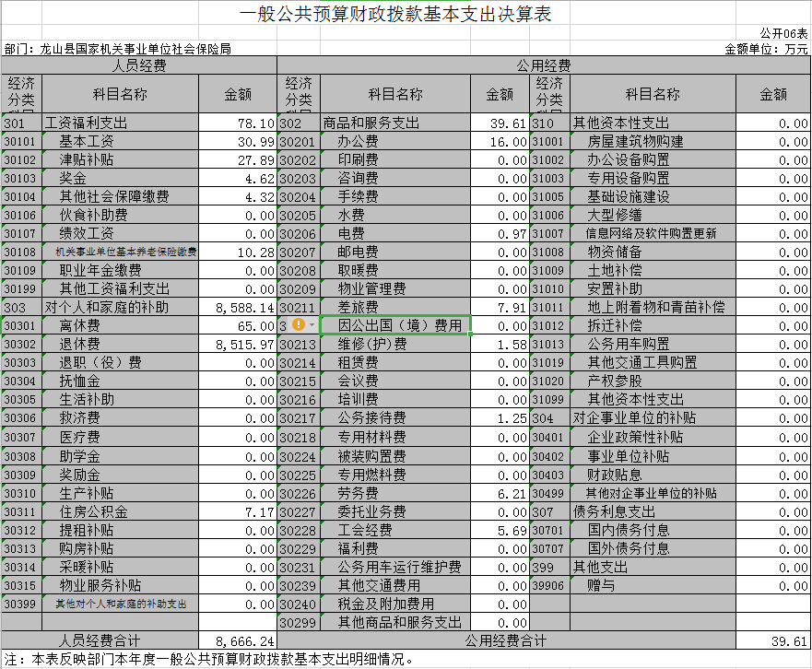This screenshot has width=812, height=669.
Task: Click 对个人和家庭的补助 cell
Action: pyautogui.click(x=120, y=307)
